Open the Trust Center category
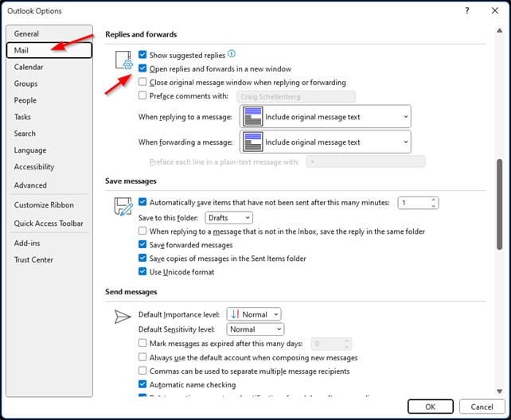 33,259
